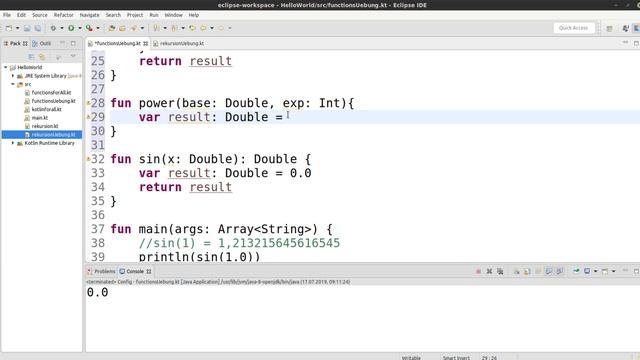Collapse the HelloWorld project node

(x=6, y=67)
